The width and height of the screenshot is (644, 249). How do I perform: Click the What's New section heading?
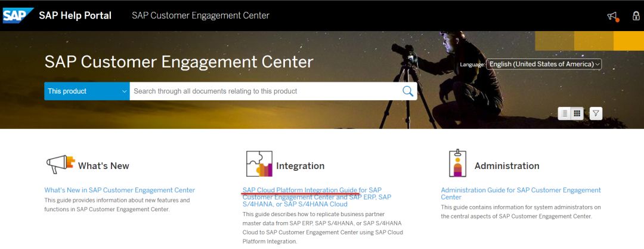click(104, 166)
